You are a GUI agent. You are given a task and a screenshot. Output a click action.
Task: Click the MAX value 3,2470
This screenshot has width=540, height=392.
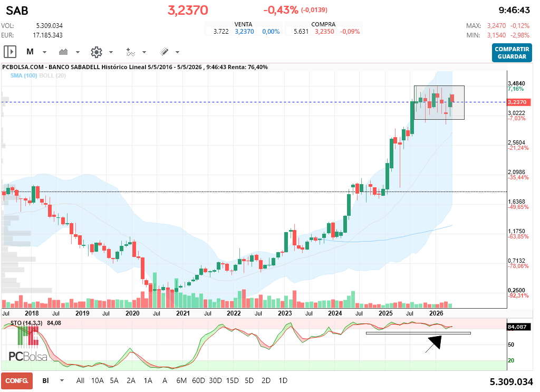(x=496, y=26)
